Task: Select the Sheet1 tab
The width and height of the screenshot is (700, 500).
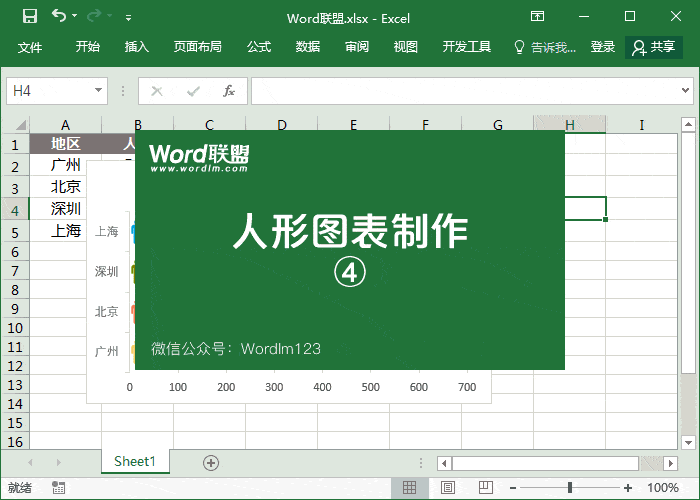Action: 135,461
